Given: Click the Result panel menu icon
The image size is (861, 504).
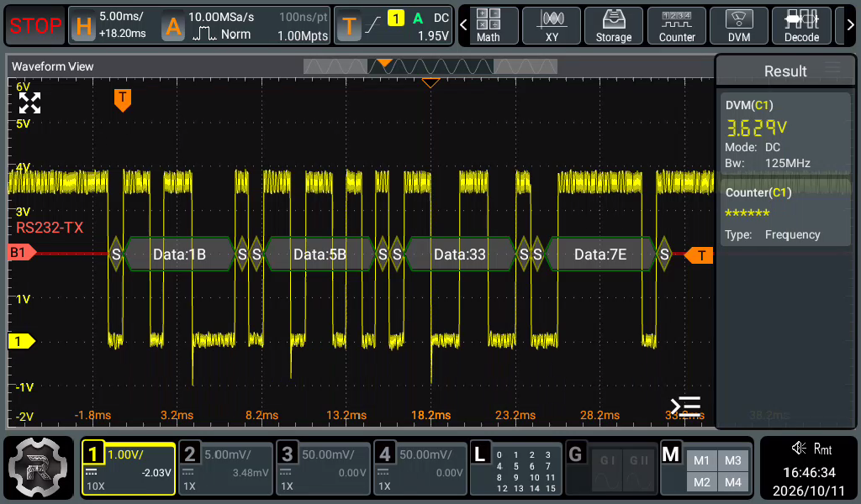Looking at the screenshot, I should pos(832,69).
